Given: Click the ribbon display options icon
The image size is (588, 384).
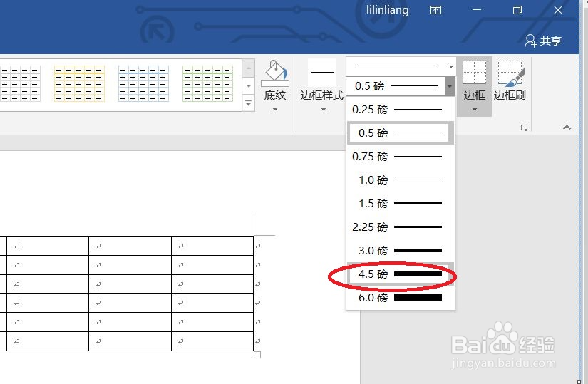Looking at the screenshot, I should 435,10.
